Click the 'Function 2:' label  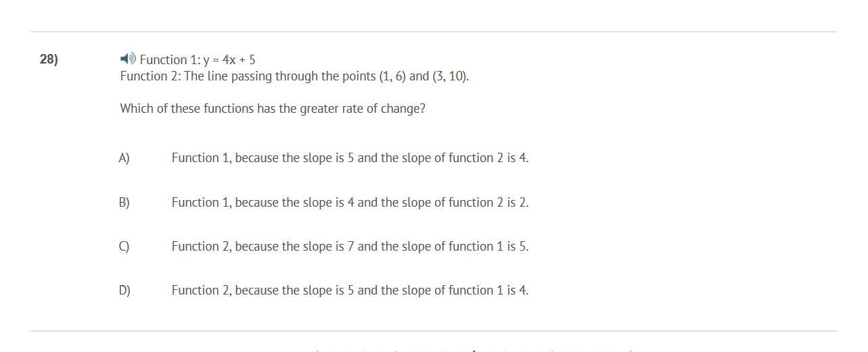(151, 76)
